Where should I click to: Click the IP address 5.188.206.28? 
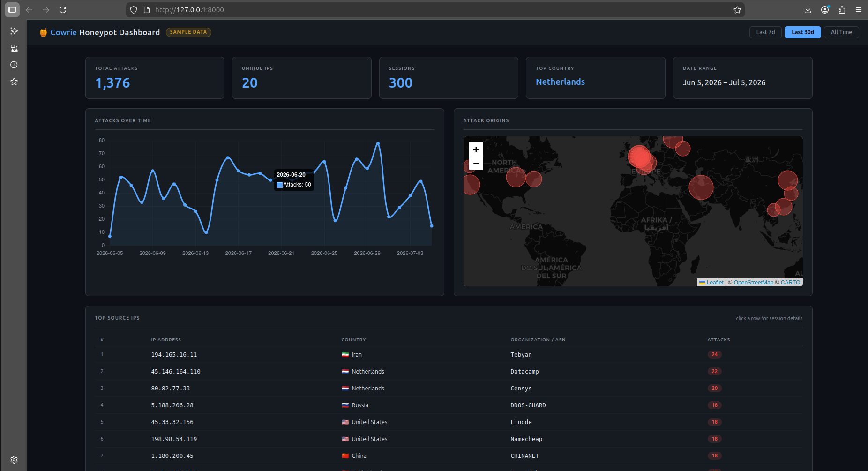(172, 405)
